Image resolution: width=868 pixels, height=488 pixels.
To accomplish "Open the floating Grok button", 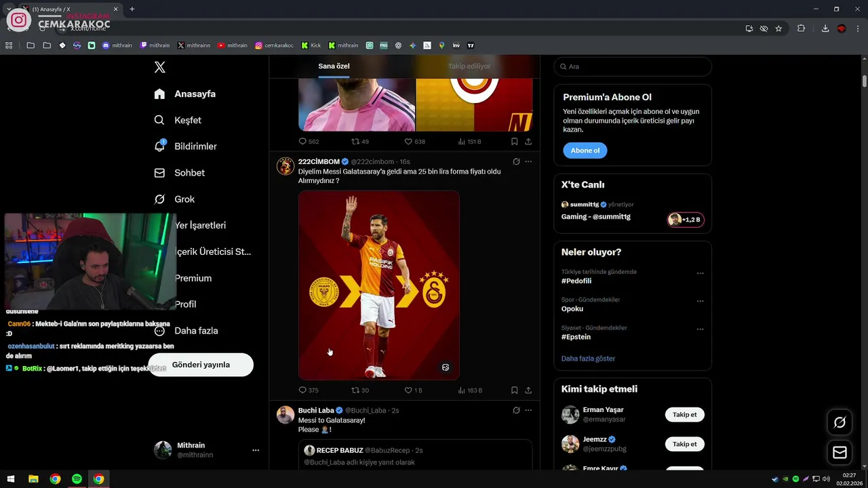I will click(840, 422).
